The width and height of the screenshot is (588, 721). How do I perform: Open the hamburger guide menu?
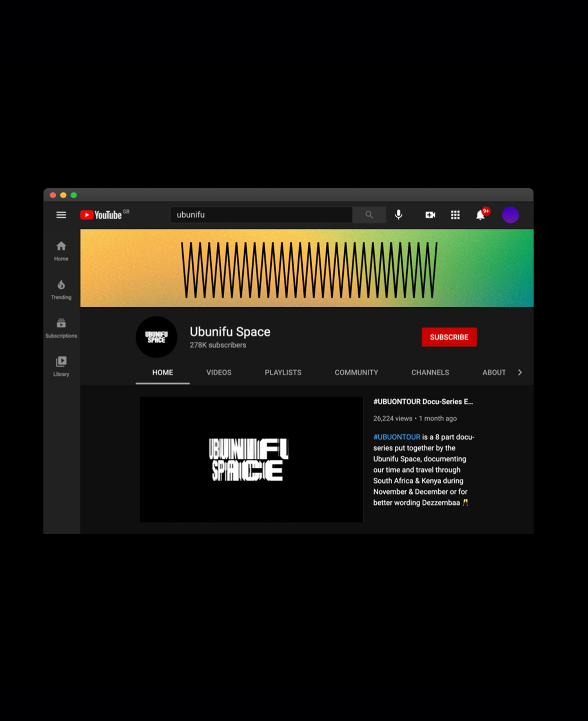(61, 215)
